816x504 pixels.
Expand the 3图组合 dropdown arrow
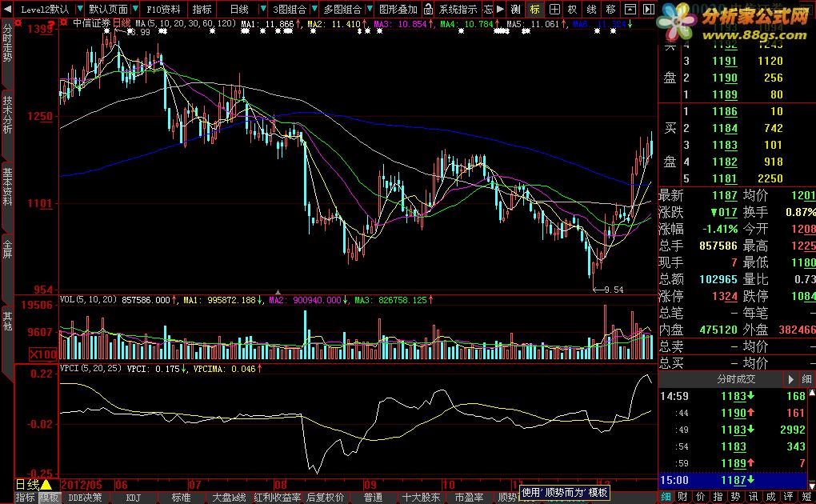point(314,9)
